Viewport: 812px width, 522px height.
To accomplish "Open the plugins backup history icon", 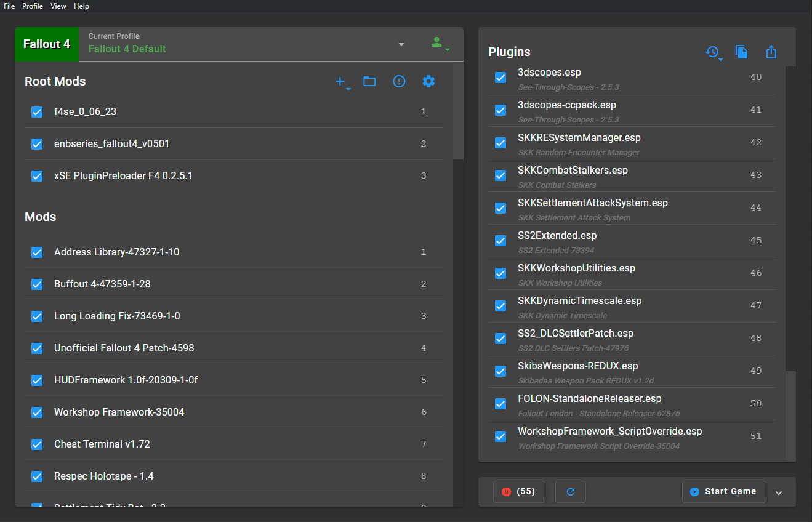I will [x=714, y=53].
